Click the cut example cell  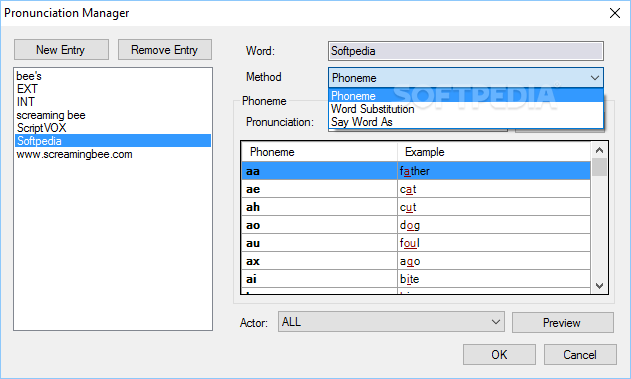[494, 207]
